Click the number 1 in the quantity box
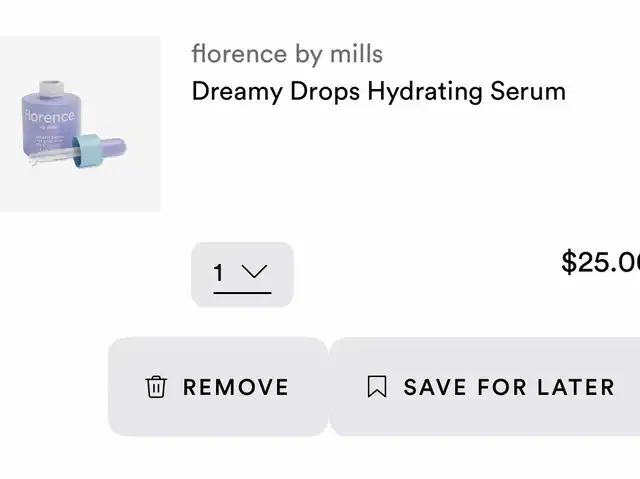Viewport: 640px width, 479px height. [x=218, y=273]
